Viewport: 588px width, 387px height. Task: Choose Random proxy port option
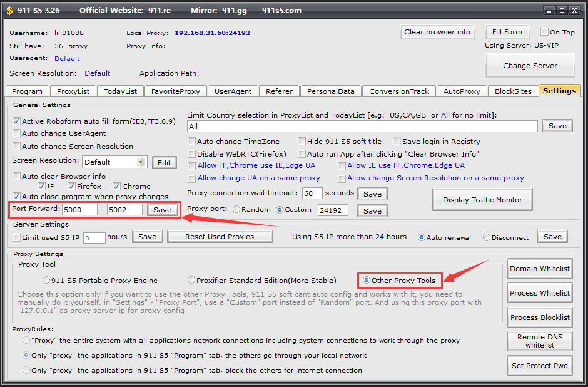tap(236, 210)
